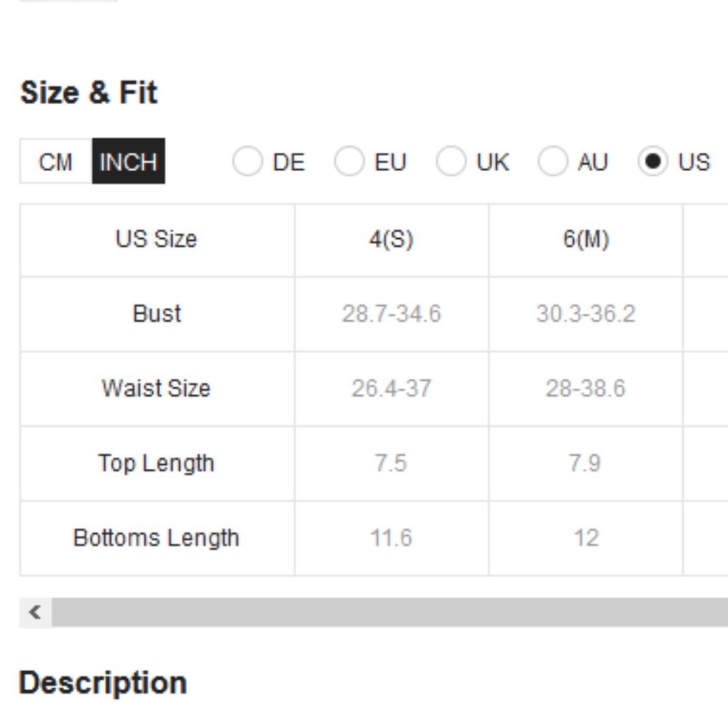
Task: Click the left scroll arrow under table
Action: [x=35, y=612]
